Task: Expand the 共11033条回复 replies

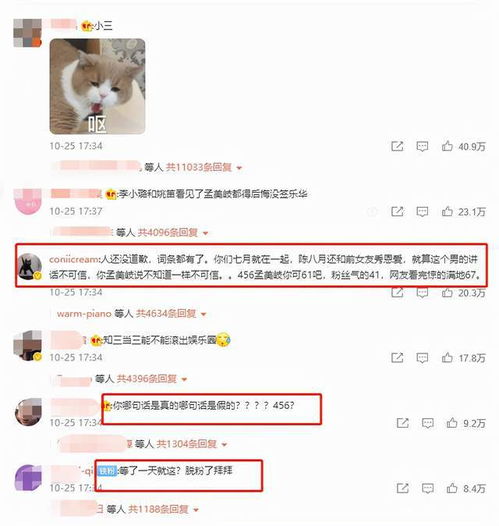Action: [x=204, y=167]
